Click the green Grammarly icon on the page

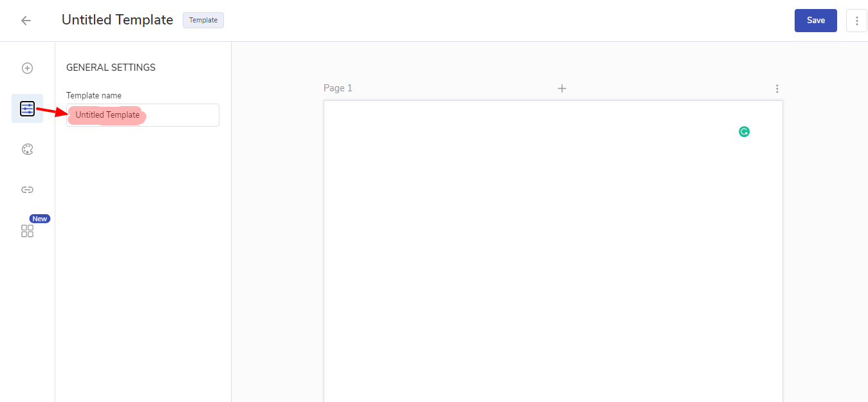(x=744, y=132)
